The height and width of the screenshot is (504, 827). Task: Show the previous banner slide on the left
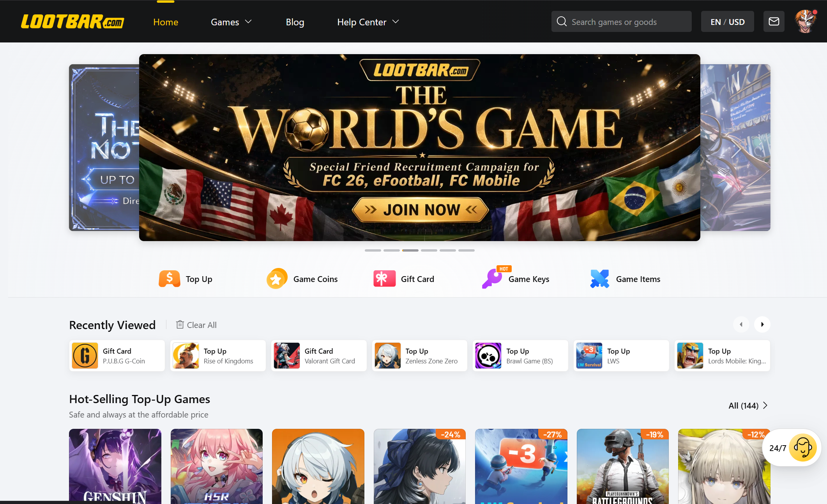tap(104, 148)
